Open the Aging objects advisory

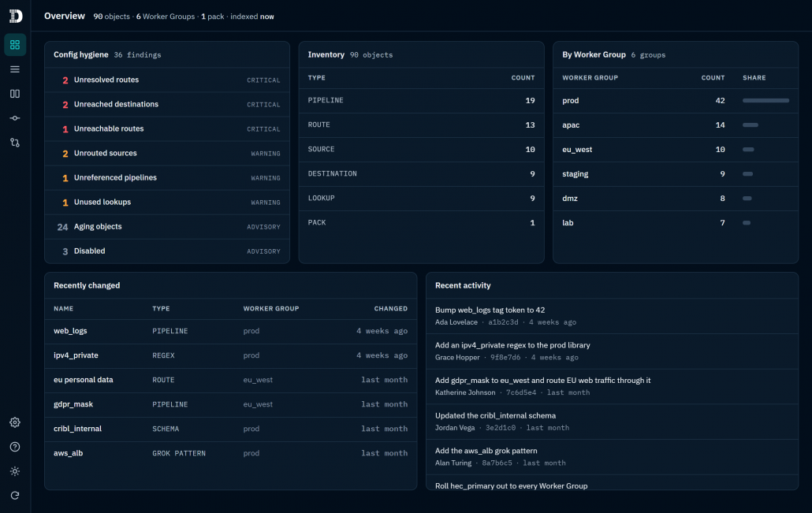(167, 226)
